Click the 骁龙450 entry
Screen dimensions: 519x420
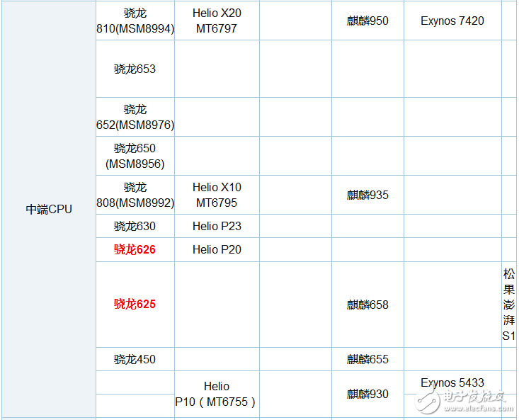click(x=135, y=359)
